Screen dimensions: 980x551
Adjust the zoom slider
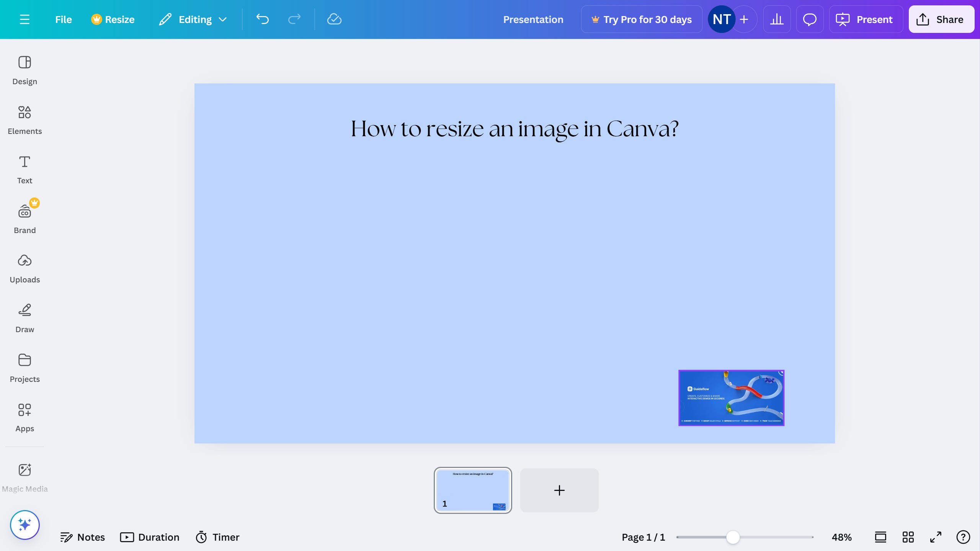[x=733, y=537]
